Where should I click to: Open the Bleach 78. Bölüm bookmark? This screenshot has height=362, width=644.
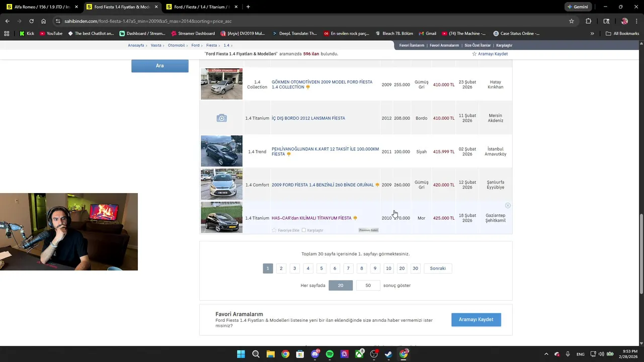(394, 33)
